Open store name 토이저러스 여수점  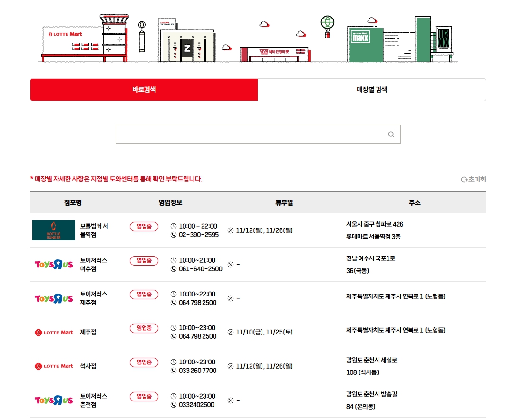point(94,265)
